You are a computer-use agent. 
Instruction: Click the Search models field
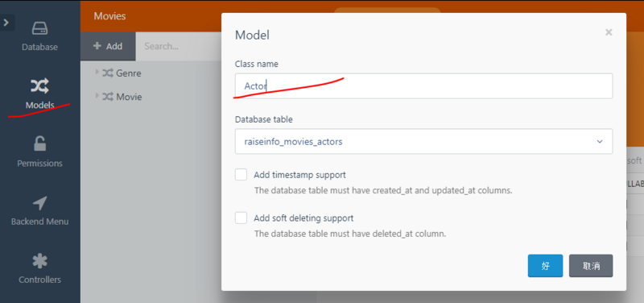click(178, 46)
